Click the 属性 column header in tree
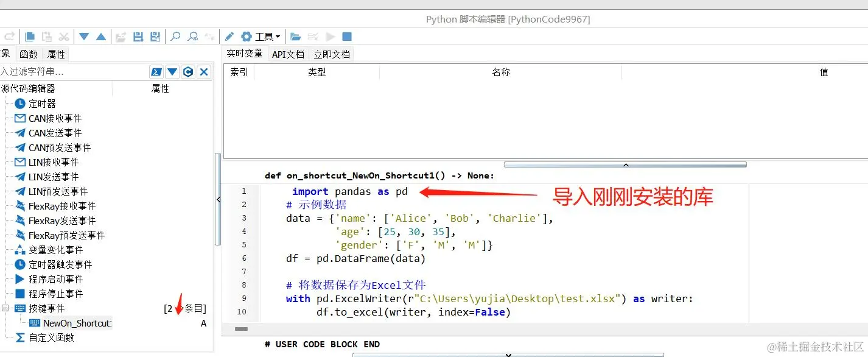The image size is (868, 357). [160, 88]
